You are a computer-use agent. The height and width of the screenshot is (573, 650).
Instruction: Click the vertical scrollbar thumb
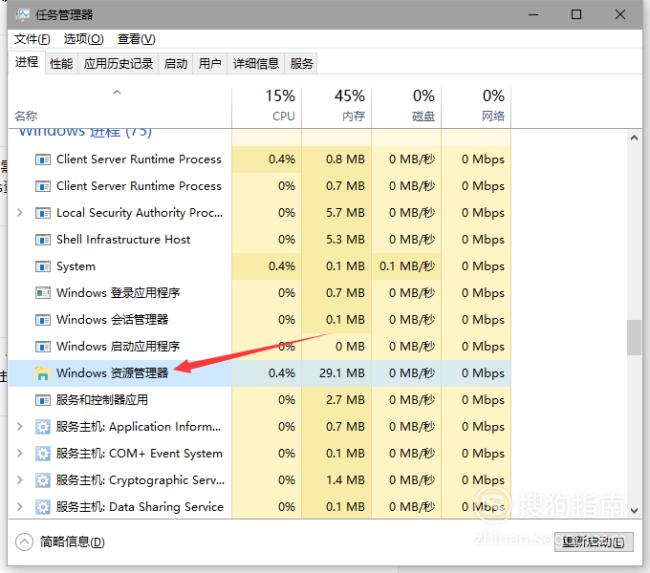point(634,337)
